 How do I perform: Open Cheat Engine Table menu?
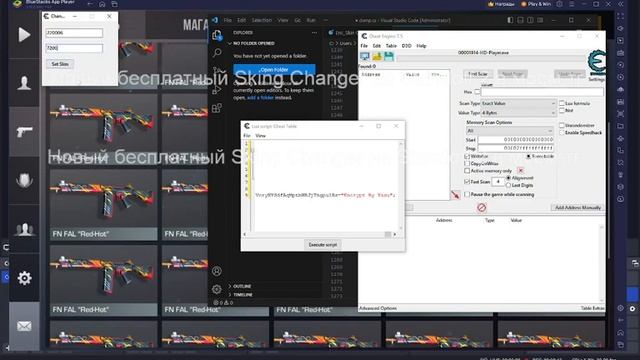[x=391, y=46]
